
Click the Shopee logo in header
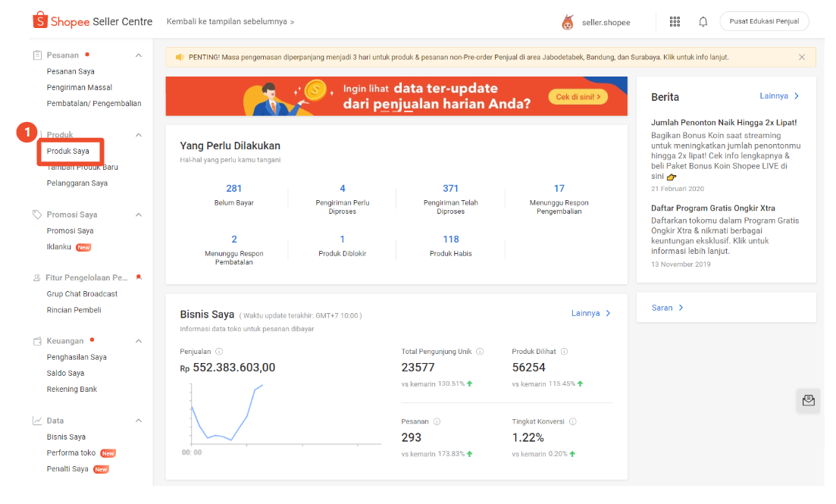point(39,21)
